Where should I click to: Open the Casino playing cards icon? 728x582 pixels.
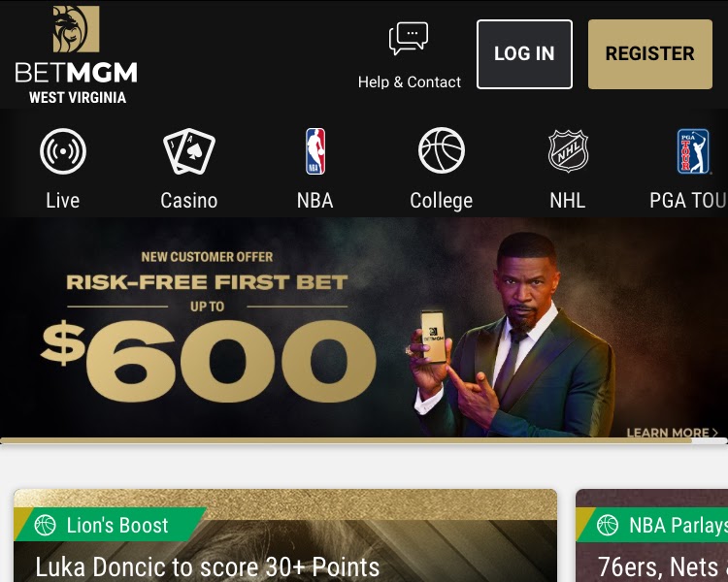(189, 151)
